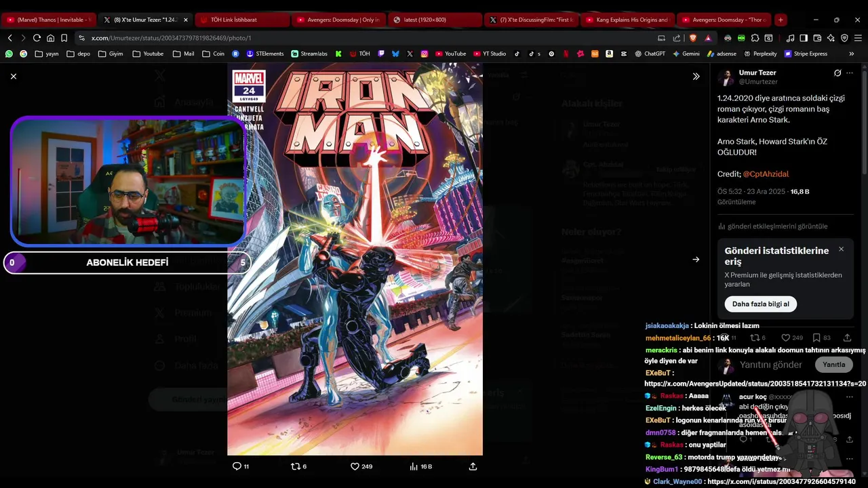Open the Perplexity bookmark
The width and height of the screenshot is (868, 488).
click(760, 54)
